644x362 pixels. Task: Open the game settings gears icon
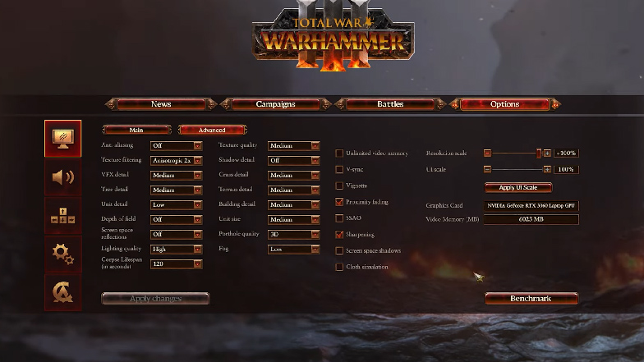pos(62,254)
